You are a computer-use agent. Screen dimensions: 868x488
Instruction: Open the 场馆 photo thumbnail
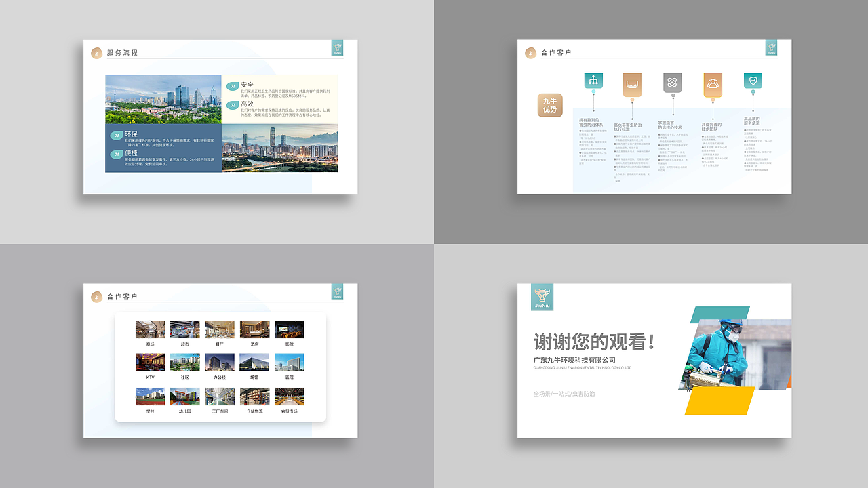254,362
